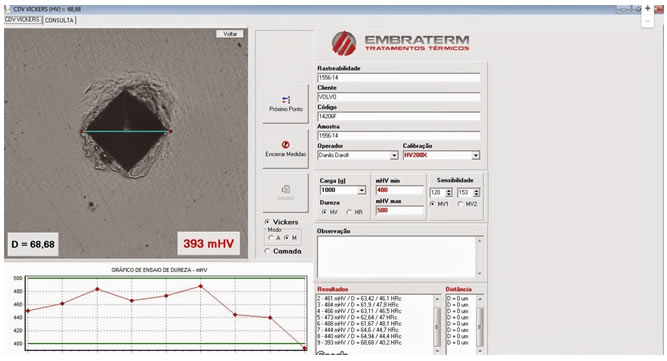
Task: Click the Imprimir printer icon button
Action: [x=285, y=193]
